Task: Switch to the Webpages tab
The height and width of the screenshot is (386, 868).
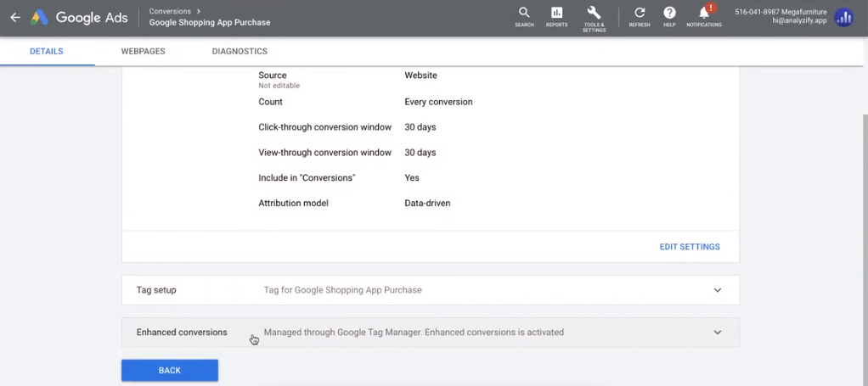Action: [x=143, y=52]
